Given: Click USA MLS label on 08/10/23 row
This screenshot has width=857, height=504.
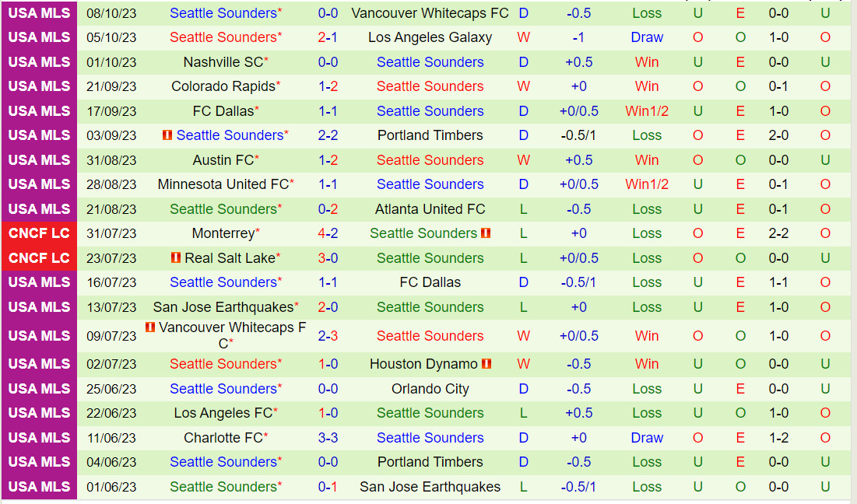Looking at the screenshot, I should (40, 13).
